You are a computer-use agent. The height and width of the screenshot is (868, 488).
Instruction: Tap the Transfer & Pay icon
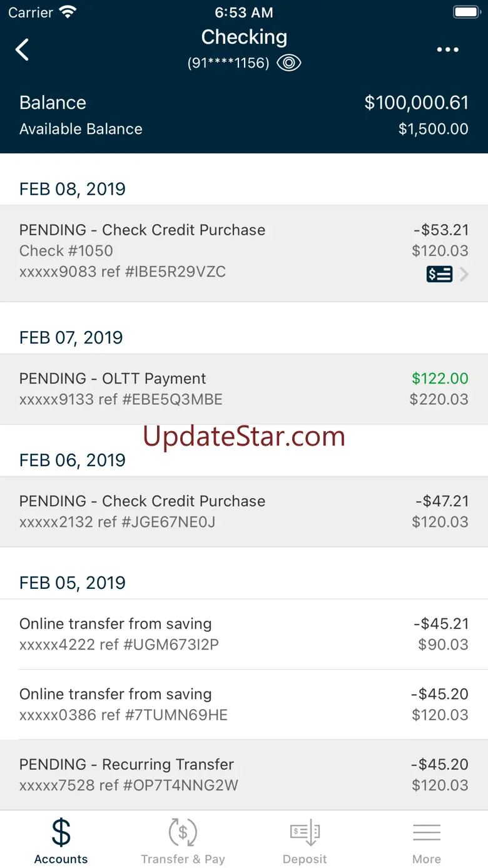coord(183,833)
